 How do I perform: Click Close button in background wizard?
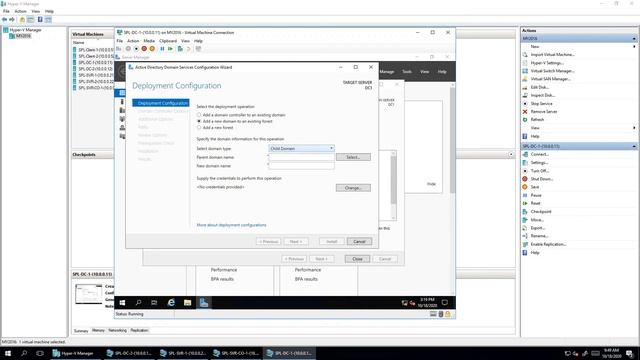(x=357, y=259)
